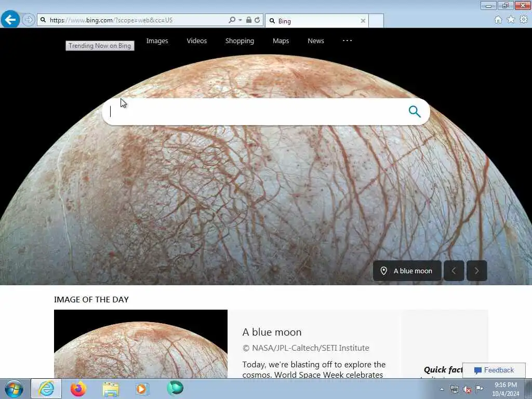
Task: Open the Image of the Day thumbnail
Action: (x=140, y=344)
